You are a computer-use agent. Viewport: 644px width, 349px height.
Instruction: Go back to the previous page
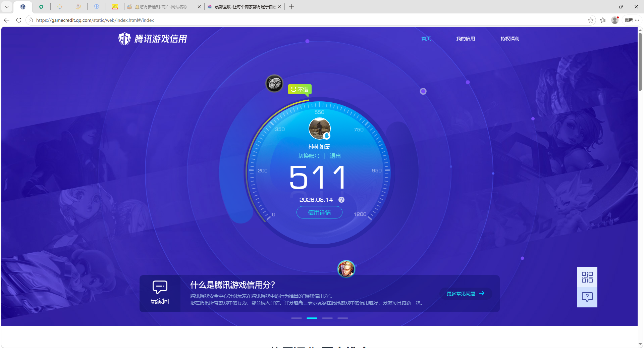(7, 20)
